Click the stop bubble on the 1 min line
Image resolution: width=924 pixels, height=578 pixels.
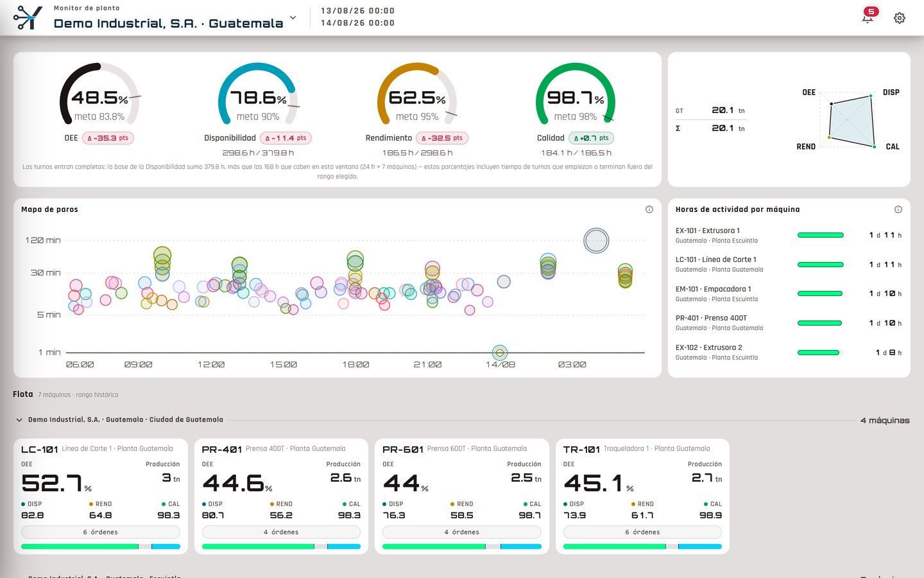pyautogui.click(x=500, y=353)
